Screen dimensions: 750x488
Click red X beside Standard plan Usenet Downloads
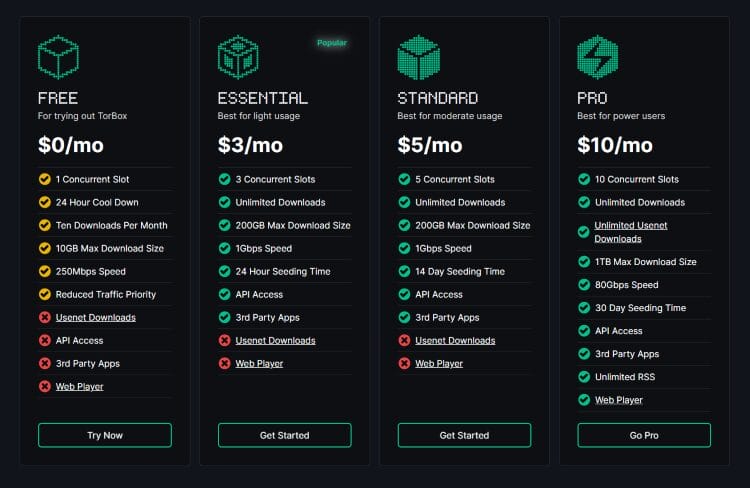click(404, 340)
